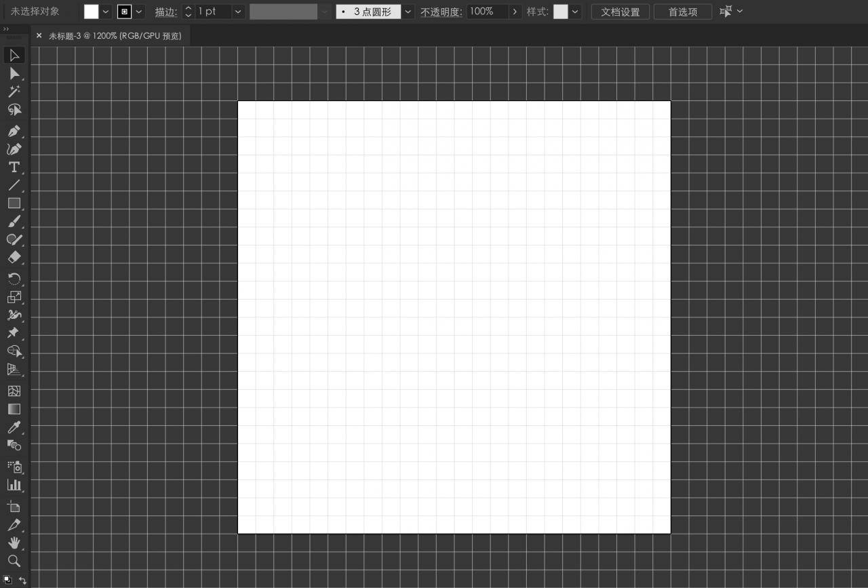Select the Puppet Warp pin tool
This screenshot has height=588, width=868.
click(14, 332)
